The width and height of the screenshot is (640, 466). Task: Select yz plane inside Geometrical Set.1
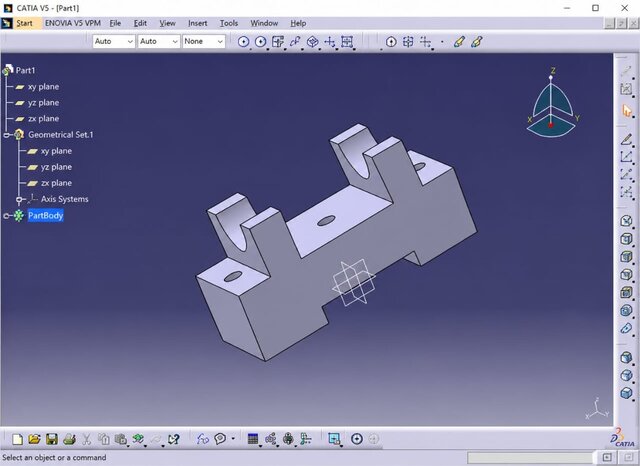point(56,167)
